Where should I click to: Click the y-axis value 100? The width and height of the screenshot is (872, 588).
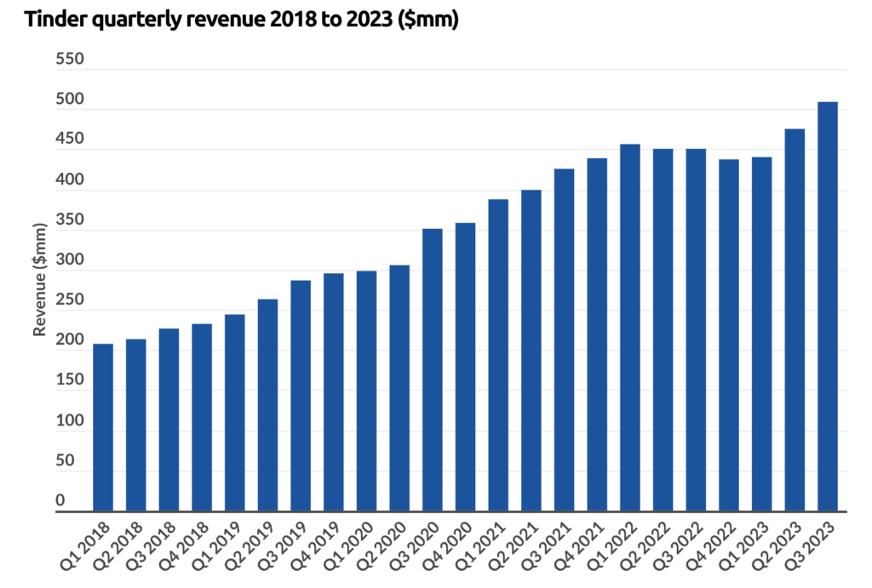tap(70, 420)
